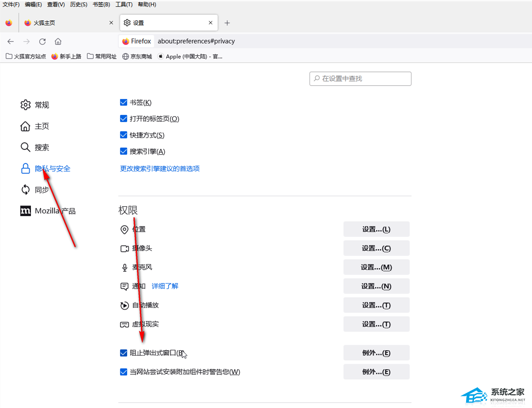Open add-on install warning 例外...(E) button
Screen dimensions: 532x408
click(377, 372)
